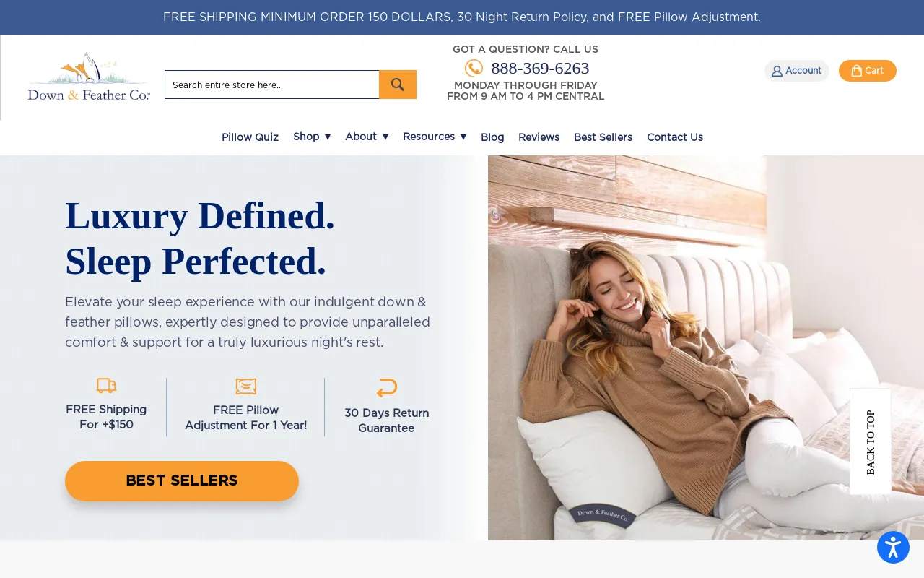The height and width of the screenshot is (578, 924).
Task: Expand the About dropdown menu
Action: point(367,137)
